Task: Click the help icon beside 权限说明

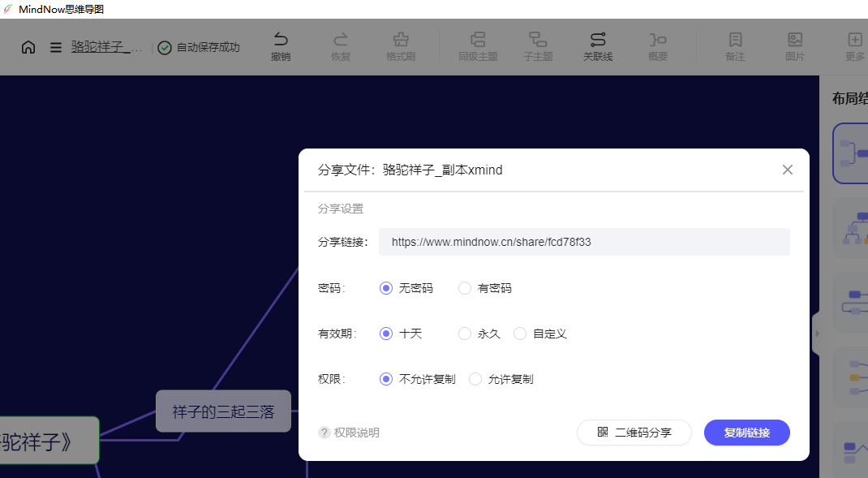Action: (324, 433)
